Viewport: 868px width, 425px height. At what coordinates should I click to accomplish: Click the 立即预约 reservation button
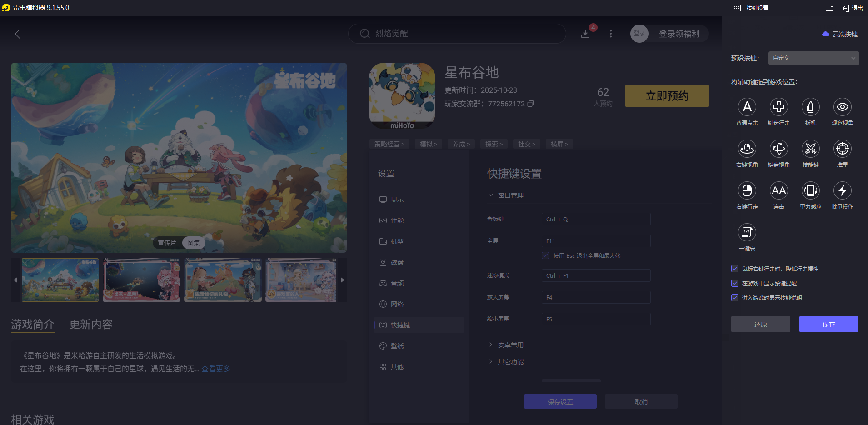pyautogui.click(x=667, y=96)
